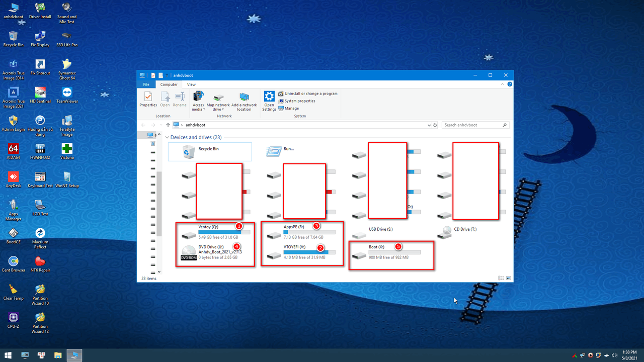The height and width of the screenshot is (362, 644).
Task: Open Map network drive dropdown
Action: [218, 101]
